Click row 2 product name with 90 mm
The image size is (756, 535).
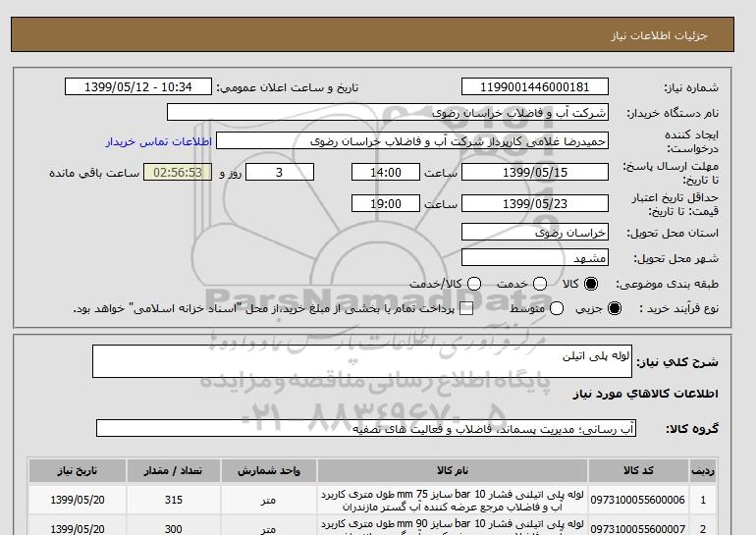[453, 526]
